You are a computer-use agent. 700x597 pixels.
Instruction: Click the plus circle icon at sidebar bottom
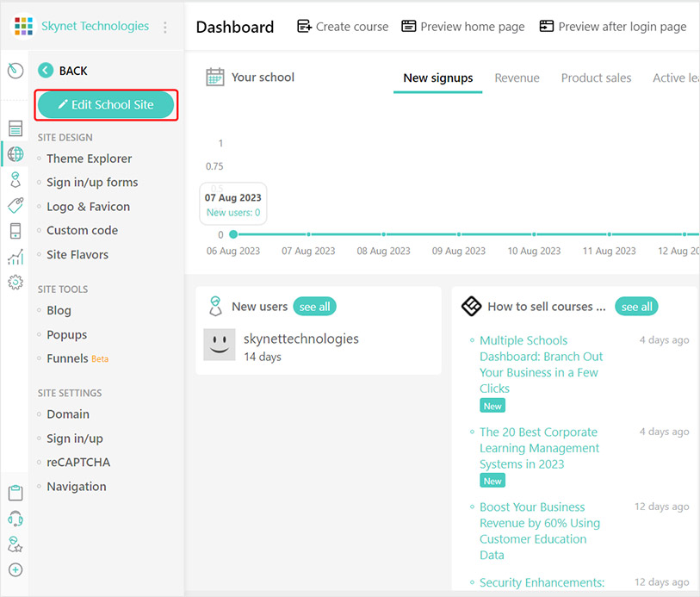click(15, 569)
